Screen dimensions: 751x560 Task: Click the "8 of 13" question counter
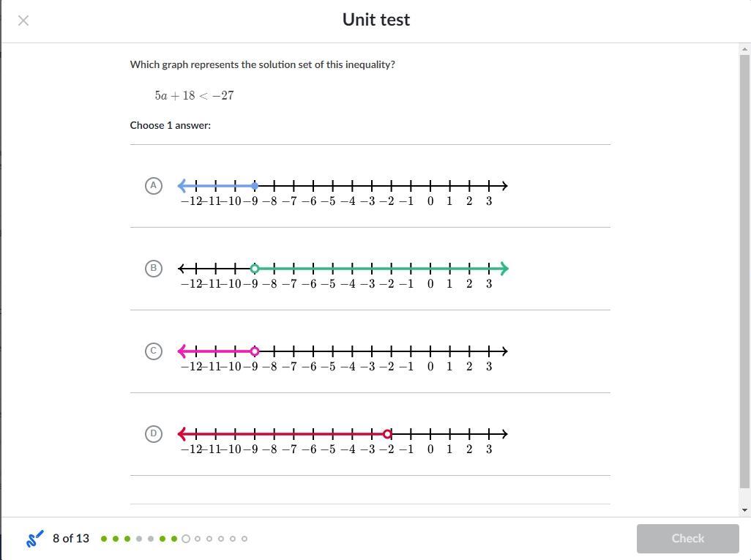[71, 539]
